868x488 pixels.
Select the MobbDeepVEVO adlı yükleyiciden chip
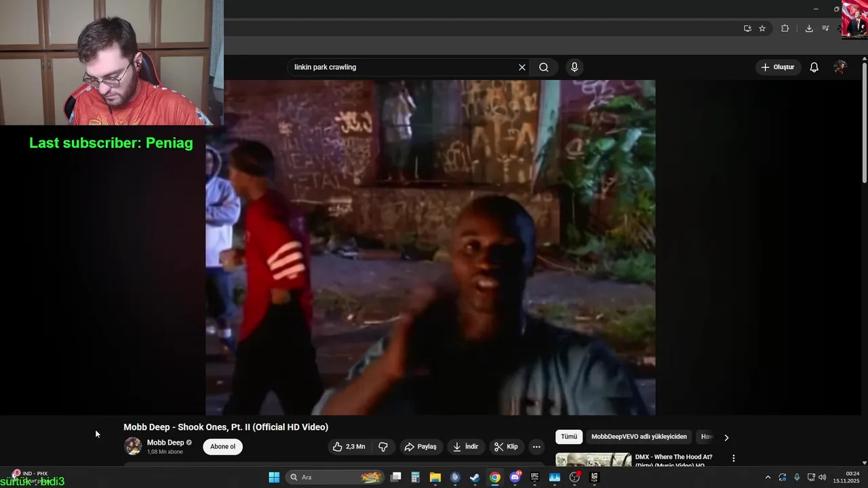click(x=639, y=437)
